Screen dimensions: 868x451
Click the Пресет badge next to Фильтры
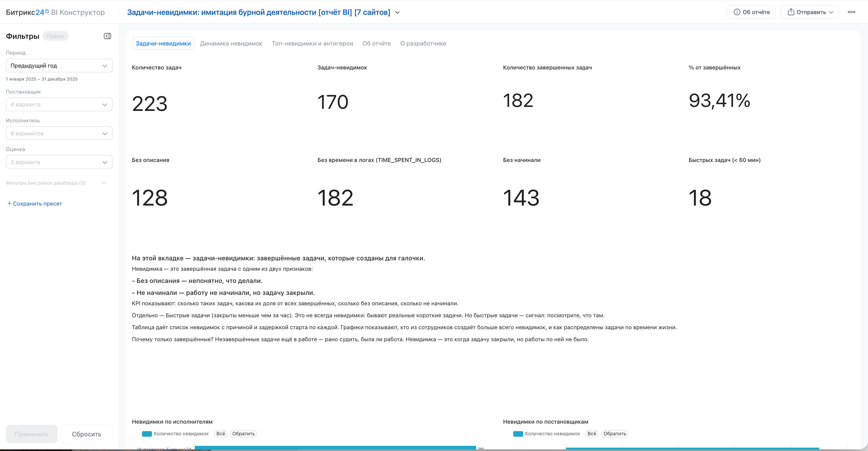coord(56,36)
